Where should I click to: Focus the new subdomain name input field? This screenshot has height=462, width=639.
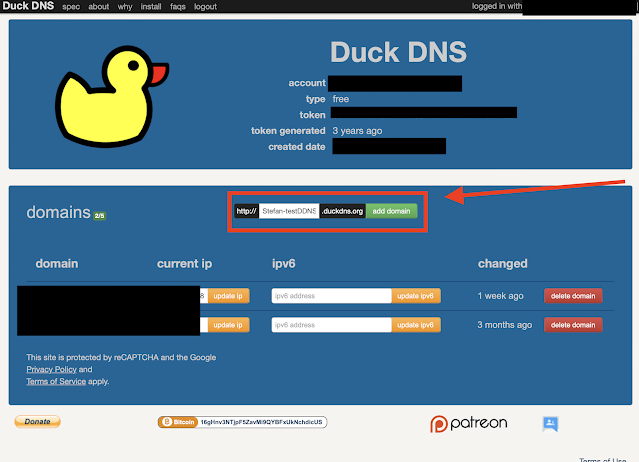pos(289,211)
